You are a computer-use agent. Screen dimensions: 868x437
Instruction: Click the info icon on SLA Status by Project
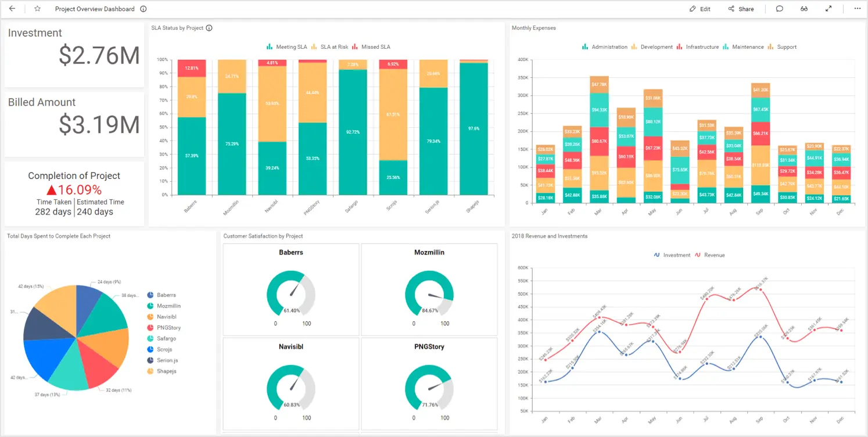(209, 28)
